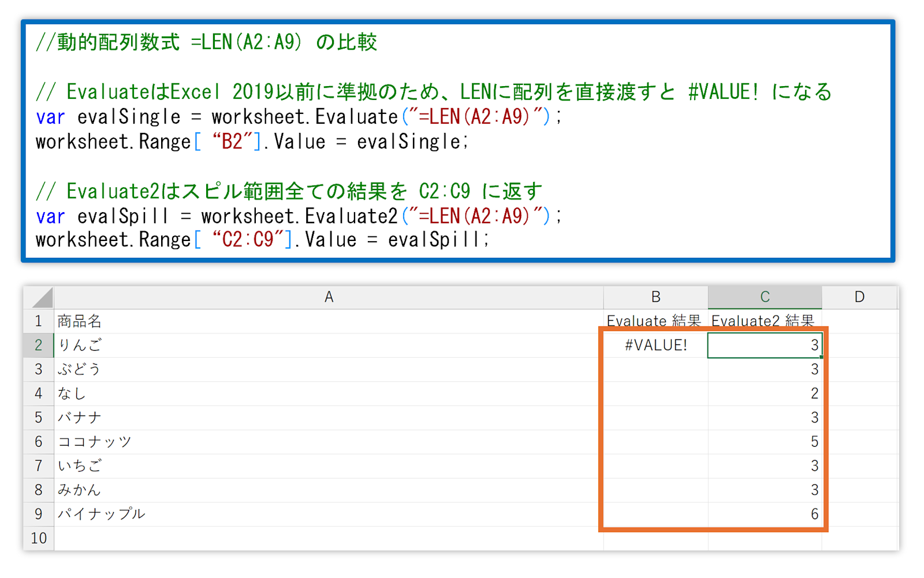Click the Range["B2"].Value code line
The height and width of the screenshot is (578, 924).
252,142
